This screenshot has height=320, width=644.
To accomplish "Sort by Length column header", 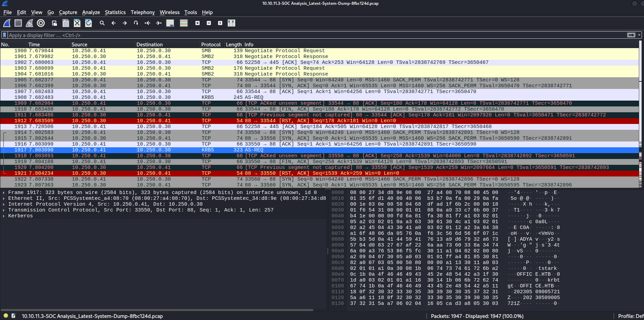I will (x=234, y=45).
